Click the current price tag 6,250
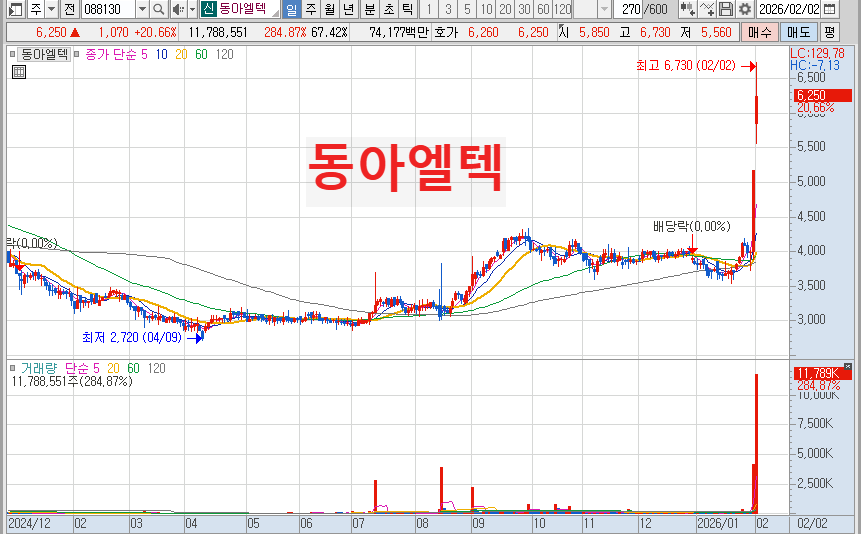 (823, 95)
